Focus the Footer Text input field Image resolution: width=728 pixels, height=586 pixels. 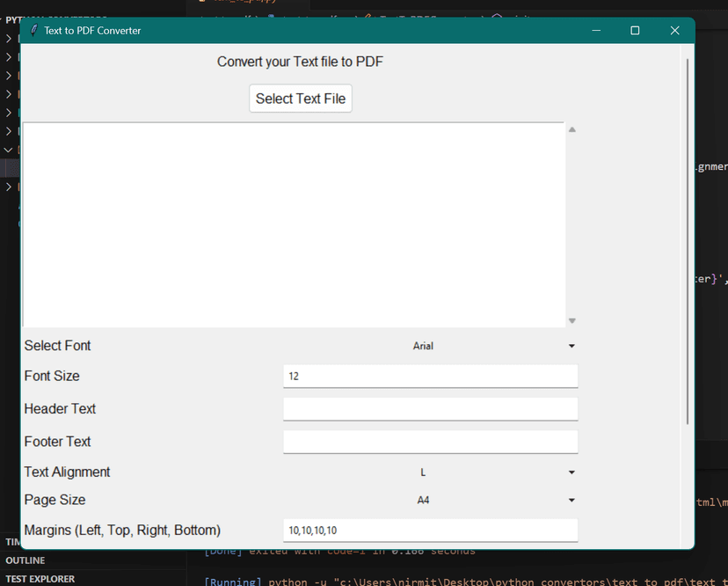point(430,442)
